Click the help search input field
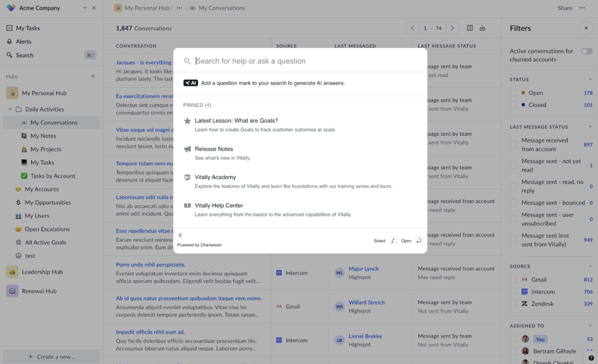The width and height of the screenshot is (598, 364). click(300, 61)
